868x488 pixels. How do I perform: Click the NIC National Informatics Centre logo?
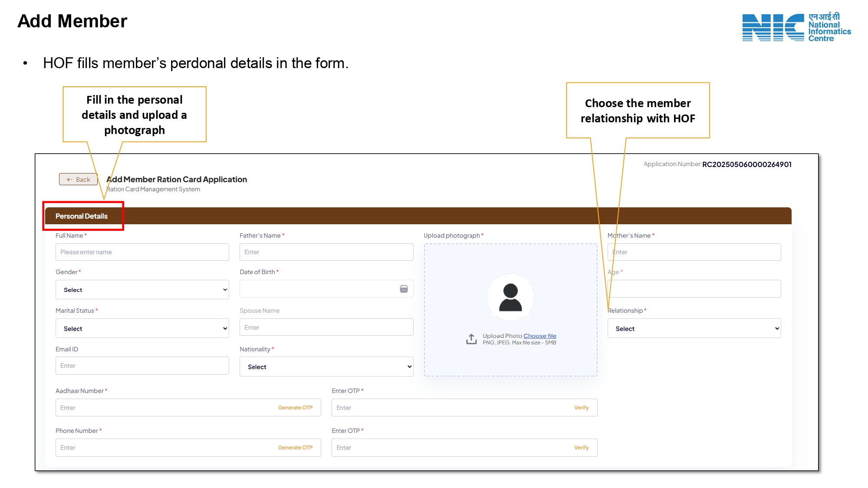coord(796,27)
